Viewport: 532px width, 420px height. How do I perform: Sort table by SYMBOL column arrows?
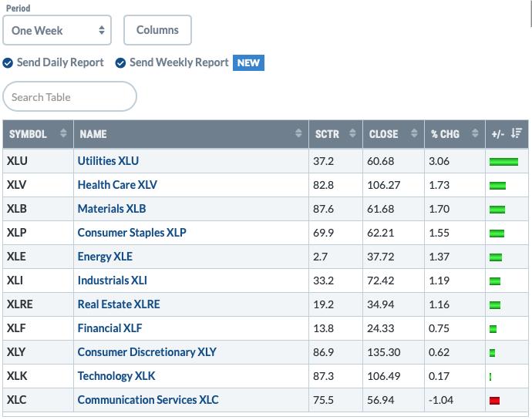point(63,133)
